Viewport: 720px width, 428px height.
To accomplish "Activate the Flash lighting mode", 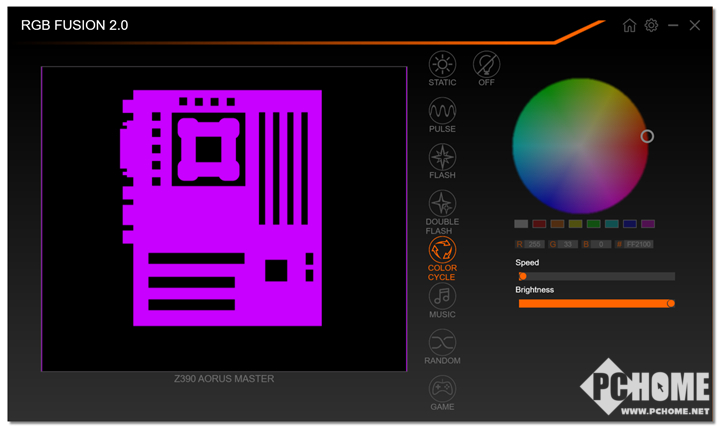I will click(x=442, y=157).
